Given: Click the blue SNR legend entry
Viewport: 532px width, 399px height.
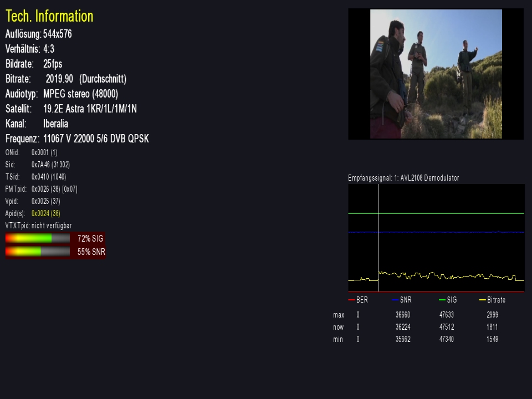Looking at the screenshot, I should point(402,300).
